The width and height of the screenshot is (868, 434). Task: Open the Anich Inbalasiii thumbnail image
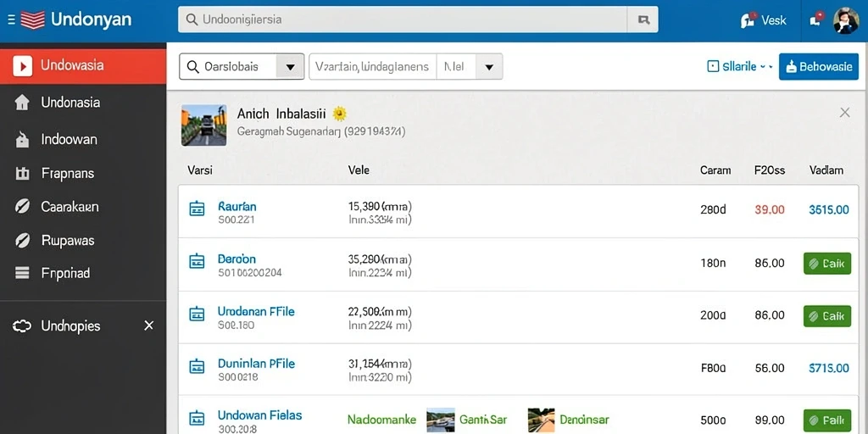tap(203, 125)
